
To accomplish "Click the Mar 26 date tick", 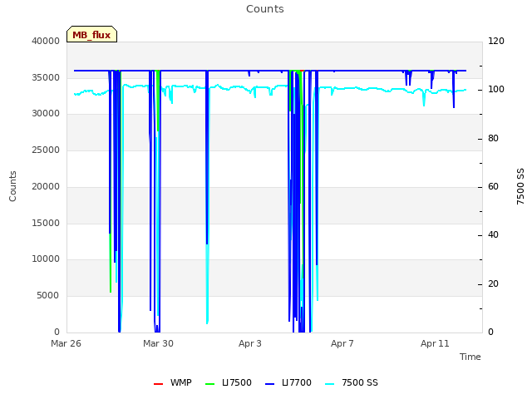I will coord(66,343).
